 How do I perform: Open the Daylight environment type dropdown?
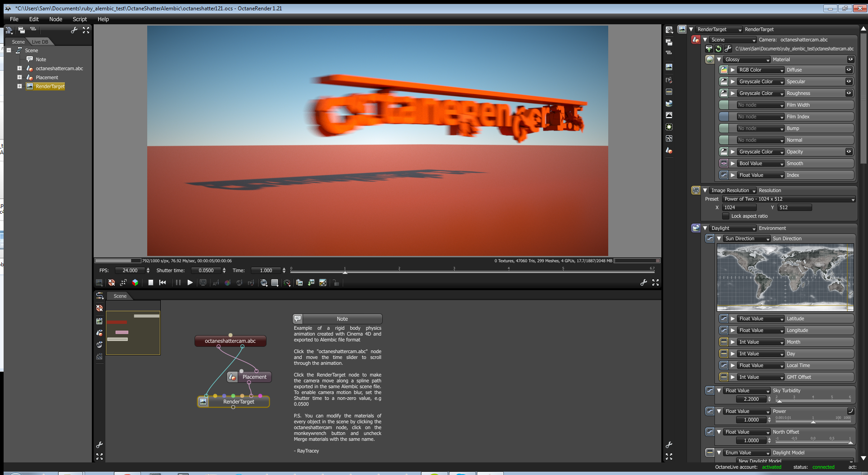tap(733, 228)
